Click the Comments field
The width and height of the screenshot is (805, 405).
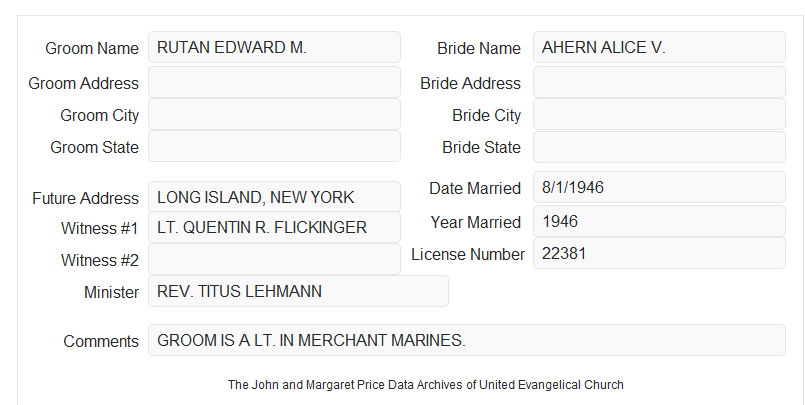coord(467,340)
